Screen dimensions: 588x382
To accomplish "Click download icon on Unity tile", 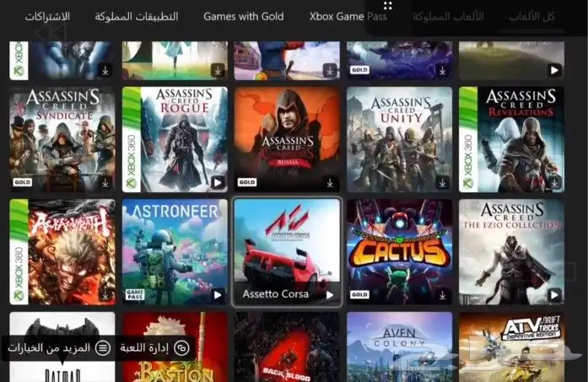I will [443, 182].
